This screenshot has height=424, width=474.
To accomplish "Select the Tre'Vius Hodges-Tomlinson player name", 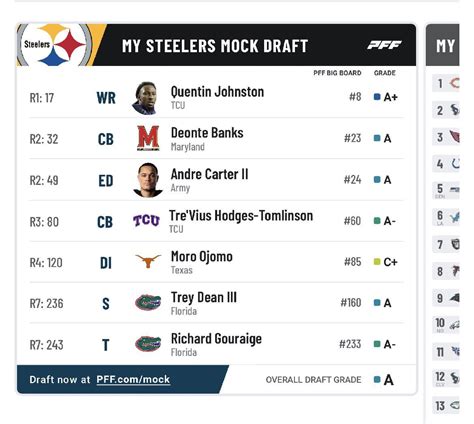I will [241, 216].
